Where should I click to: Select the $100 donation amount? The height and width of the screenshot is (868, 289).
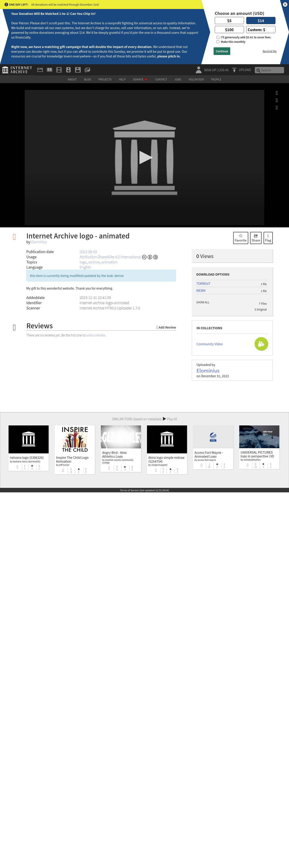click(229, 30)
